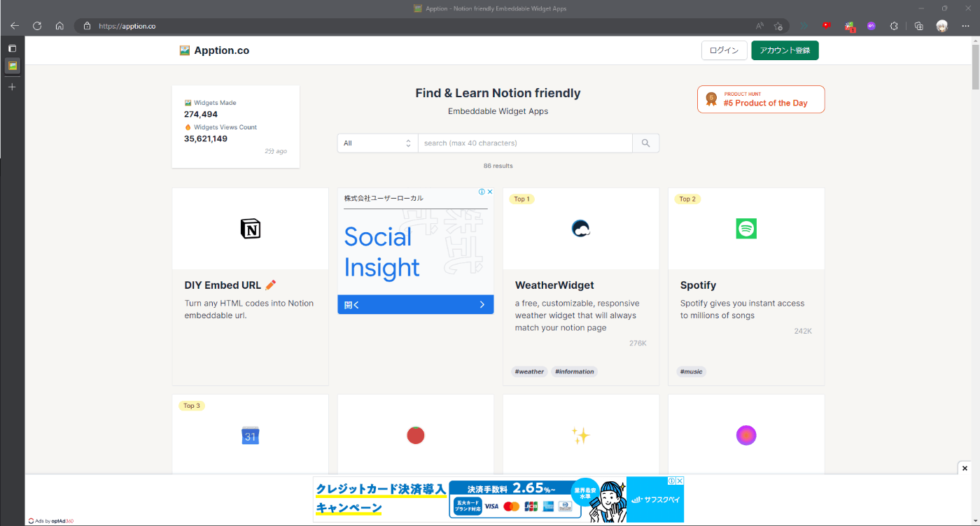Click the teal double-chevron extension icon
Screen dimensions: 980x526
tap(804, 26)
